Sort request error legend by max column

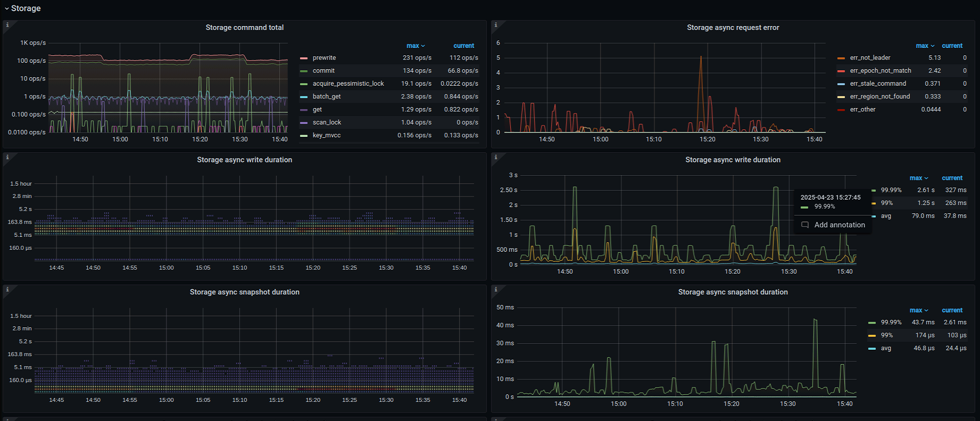tap(921, 46)
